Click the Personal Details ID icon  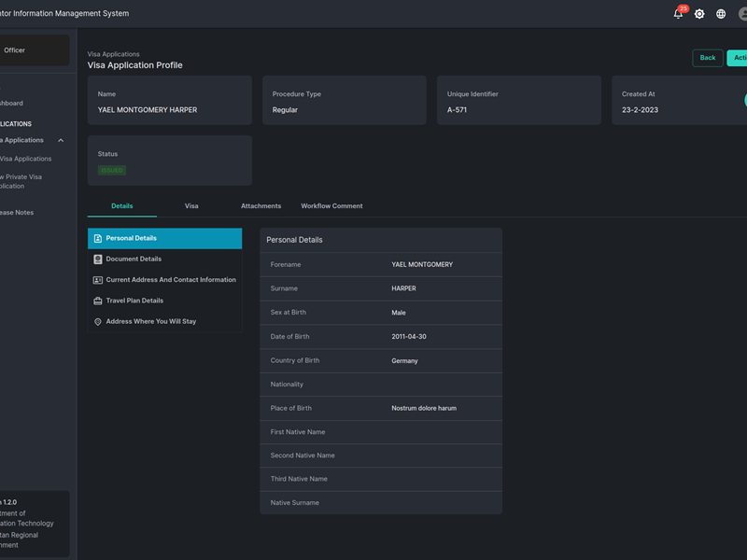pyautogui.click(x=98, y=239)
